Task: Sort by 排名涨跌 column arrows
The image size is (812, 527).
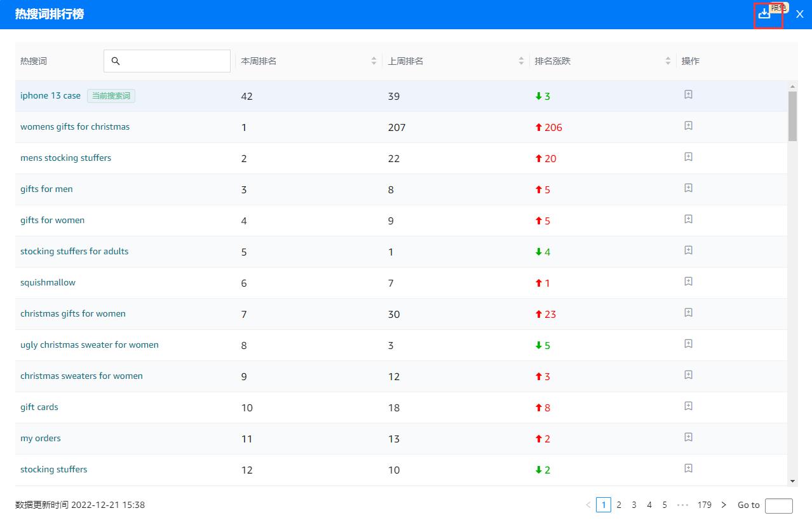Action: pos(668,61)
